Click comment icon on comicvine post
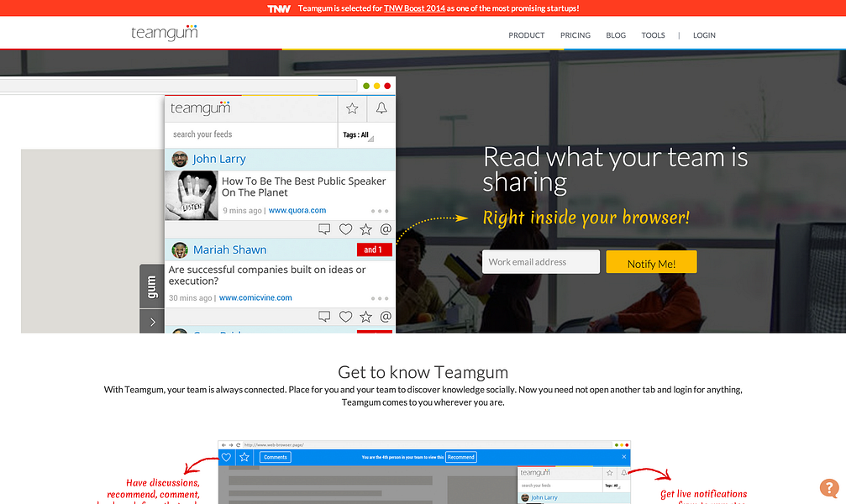Image resolution: width=846 pixels, height=504 pixels. (x=324, y=316)
